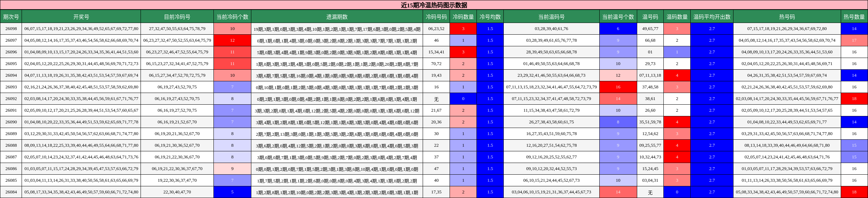Click warm average 2.7 in row 26086
Image resolution: width=868 pixels, height=198 pixels.
pos(712,169)
